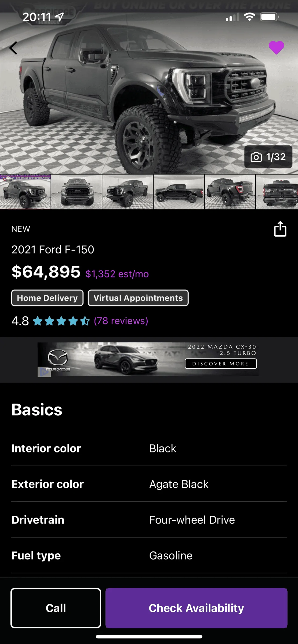Select the rear tailgate truck thumbnail
This screenshot has width=298, height=644.
click(x=277, y=192)
